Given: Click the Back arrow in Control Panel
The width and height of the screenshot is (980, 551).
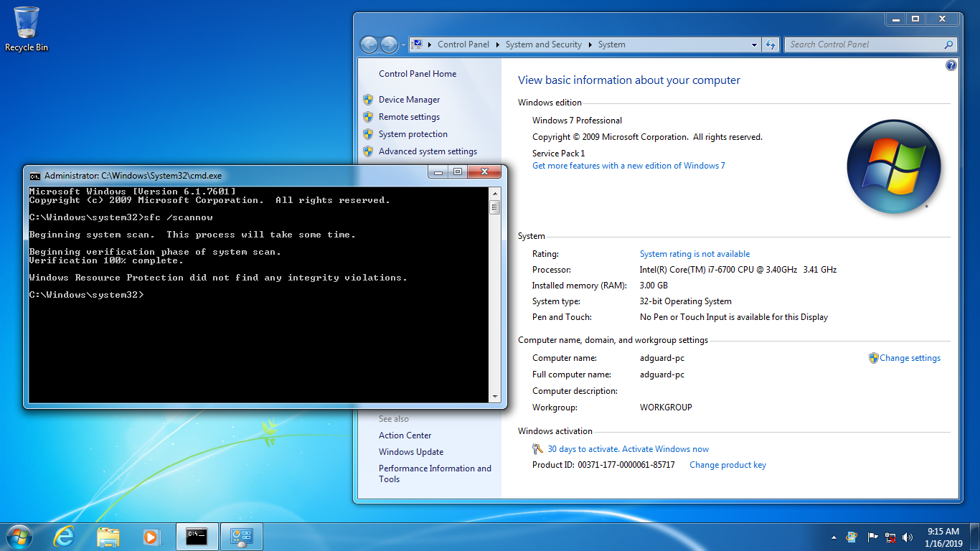Looking at the screenshot, I should point(369,44).
